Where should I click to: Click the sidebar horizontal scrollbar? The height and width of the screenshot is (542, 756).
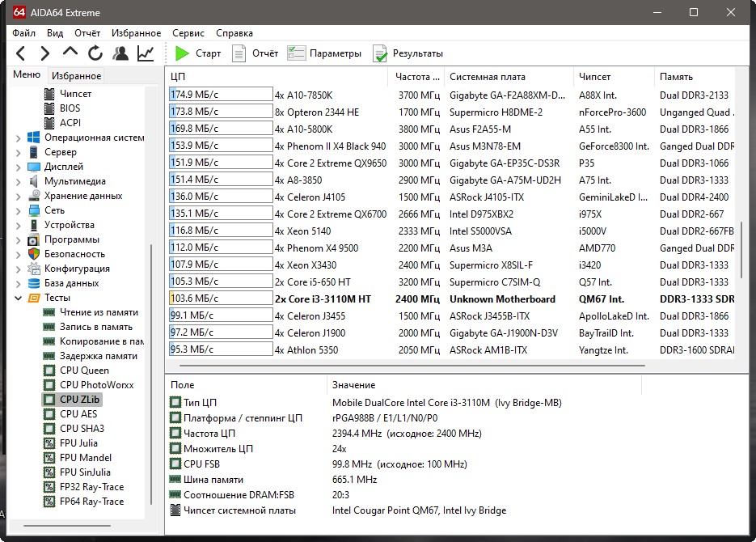67,525
